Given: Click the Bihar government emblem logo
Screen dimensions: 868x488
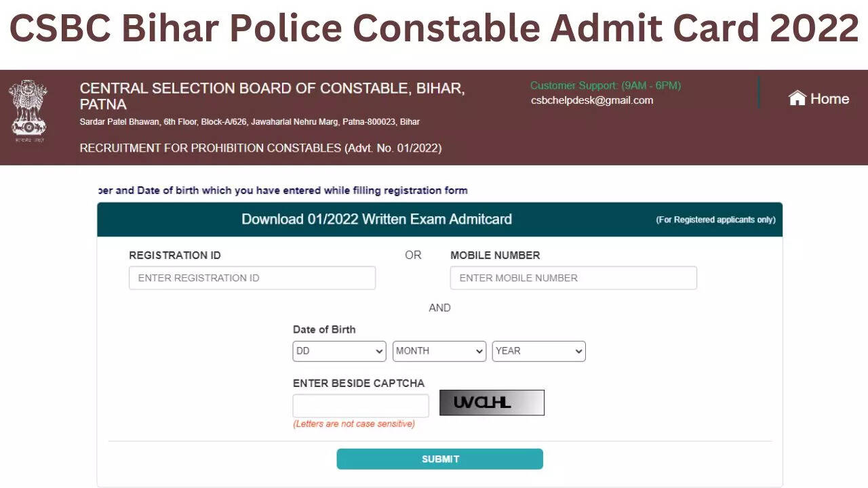Looking at the screenshot, I should [x=28, y=110].
